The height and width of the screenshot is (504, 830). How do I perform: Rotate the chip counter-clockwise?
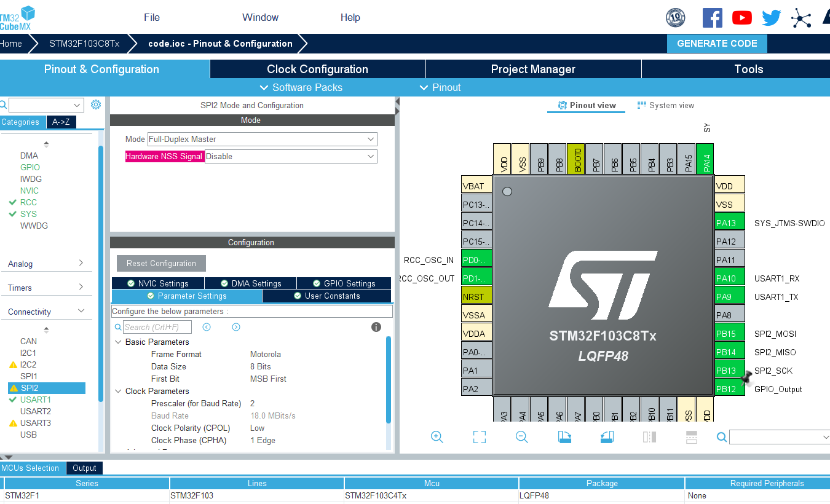(607, 437)
